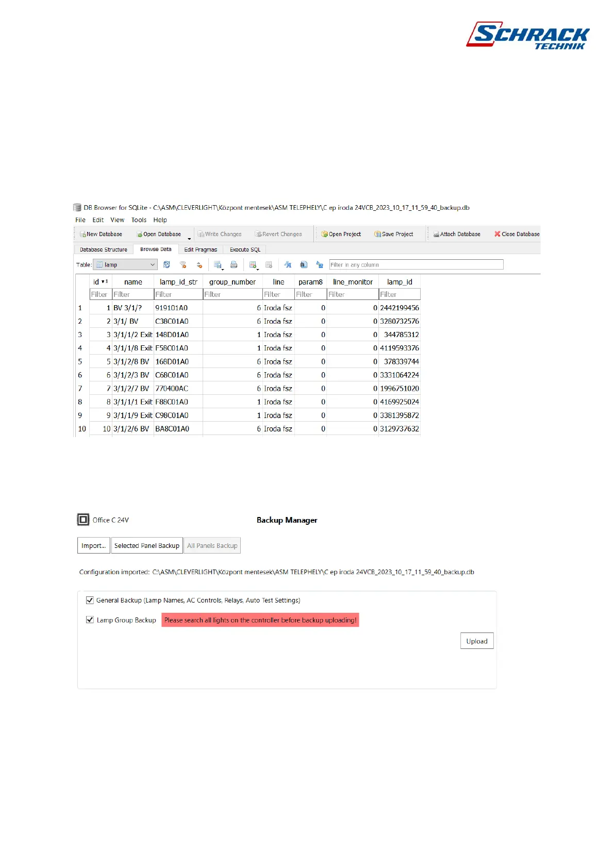Sort by the id column header
The image size is (614, 868).
tap(101, 282)
